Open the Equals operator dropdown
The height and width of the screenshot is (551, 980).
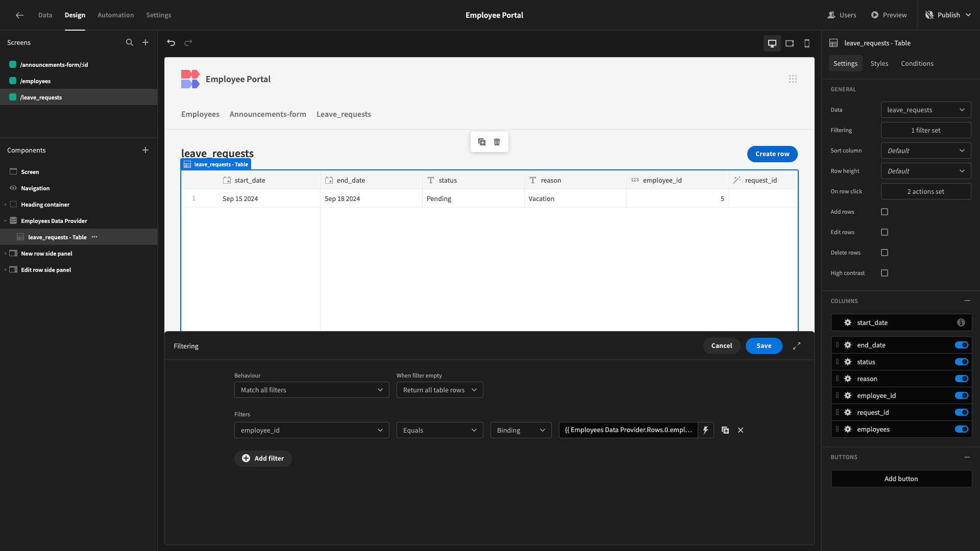point(440,430)
